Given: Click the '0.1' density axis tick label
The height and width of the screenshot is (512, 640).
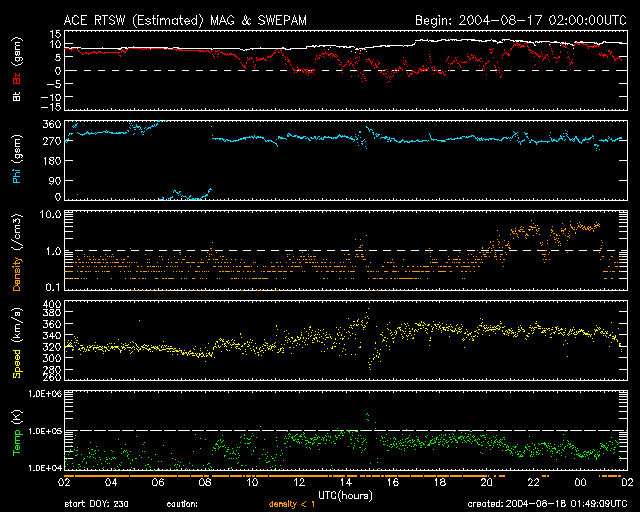Looking at the screenshot, I should click(53, 287).
